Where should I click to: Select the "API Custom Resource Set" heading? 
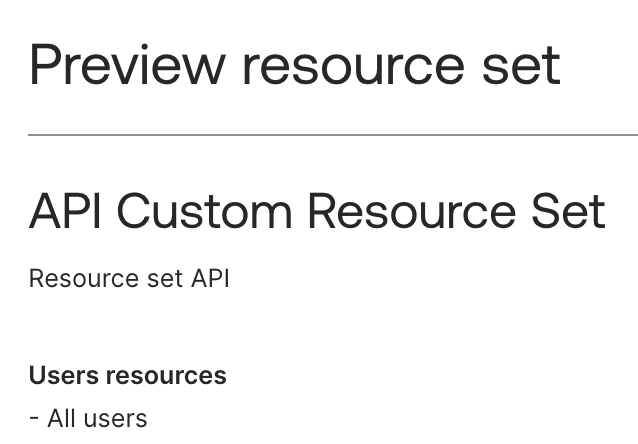[317, 212]
